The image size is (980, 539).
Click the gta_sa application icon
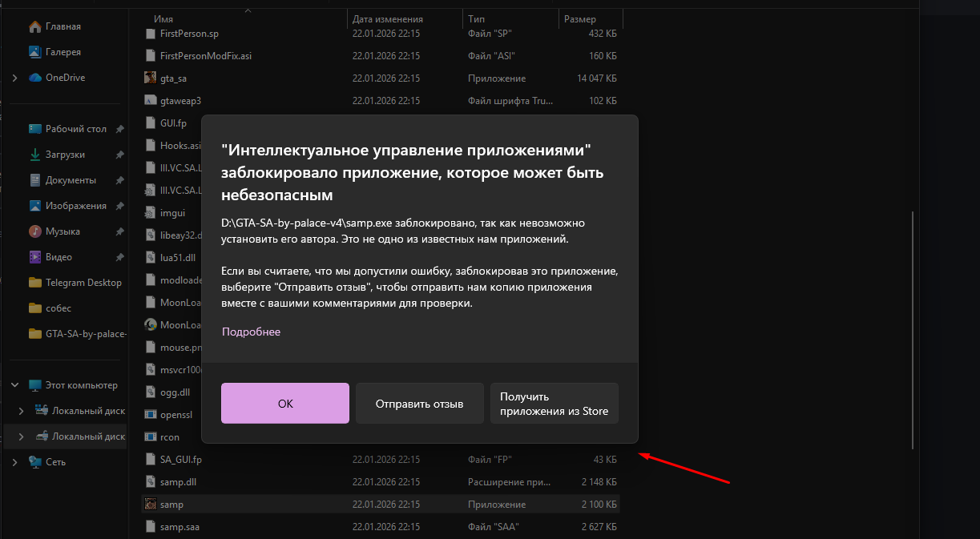tap(150, 78)
